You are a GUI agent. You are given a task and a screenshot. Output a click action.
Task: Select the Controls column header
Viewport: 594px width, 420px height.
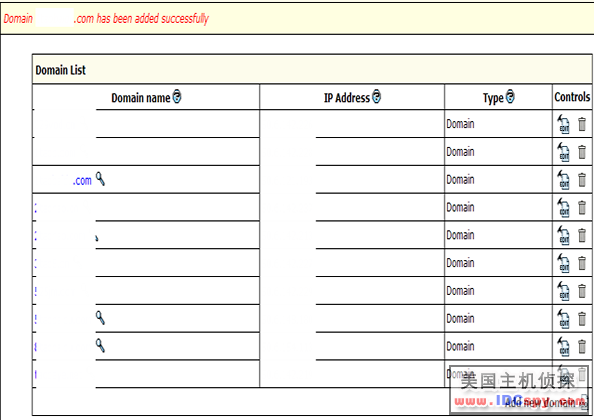(x=572, y=97)
